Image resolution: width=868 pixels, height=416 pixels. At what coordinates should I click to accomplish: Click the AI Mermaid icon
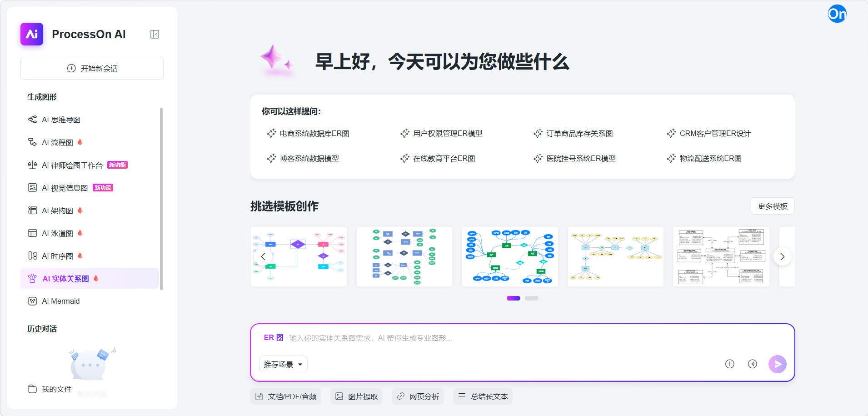click(32, 301)
